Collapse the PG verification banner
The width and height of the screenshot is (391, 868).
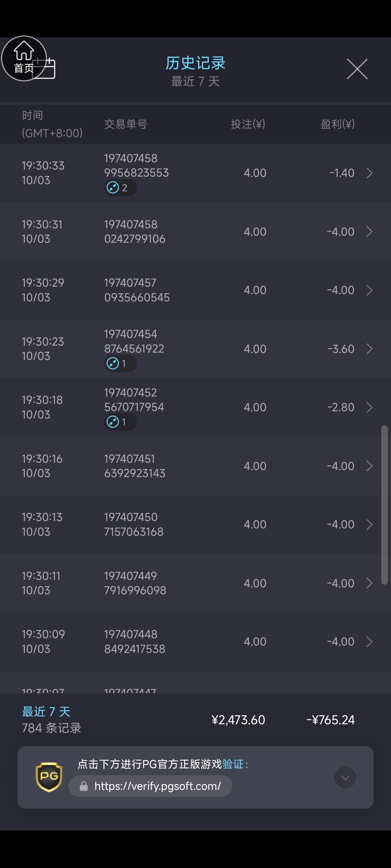pyautogui.click(x=345, y=777)
